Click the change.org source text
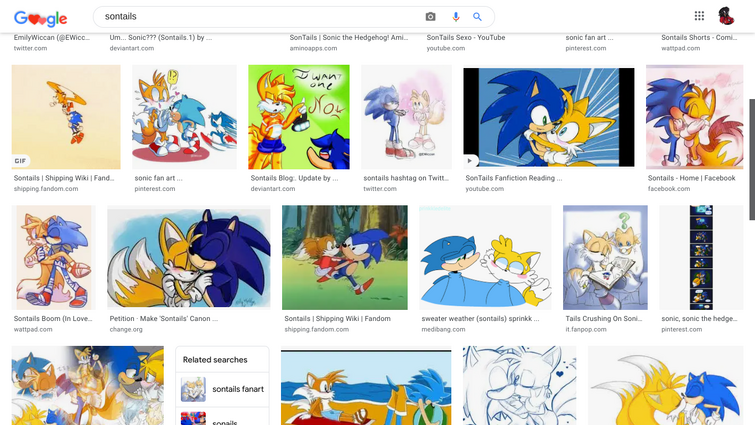The height and width of the screenshot is (425, 755). [x=126, y=330]
